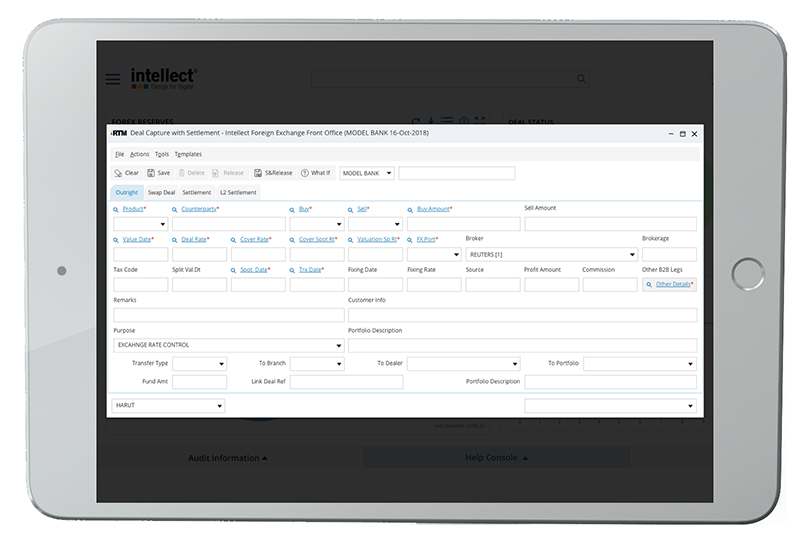Click lookup icon next to Deal Rate
800x536 pixels.
pos(174,240)
